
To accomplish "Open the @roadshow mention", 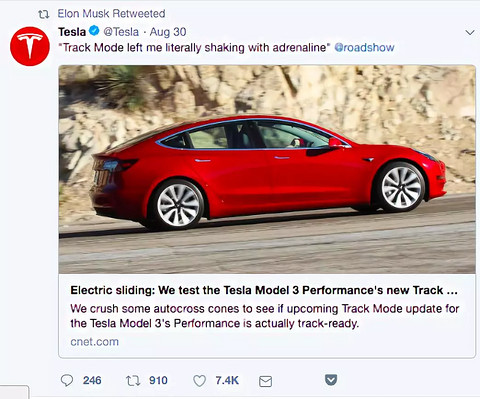I will tap(364, 47).
